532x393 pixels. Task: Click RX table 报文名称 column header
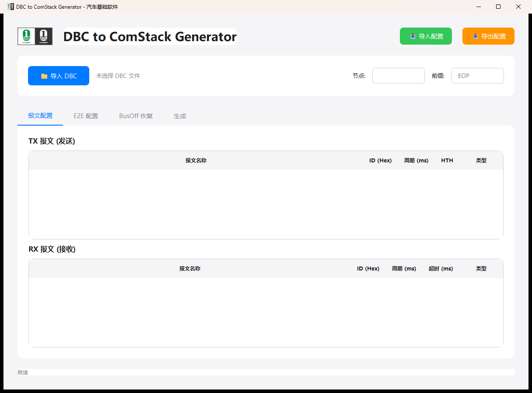(x=190, y=269)
